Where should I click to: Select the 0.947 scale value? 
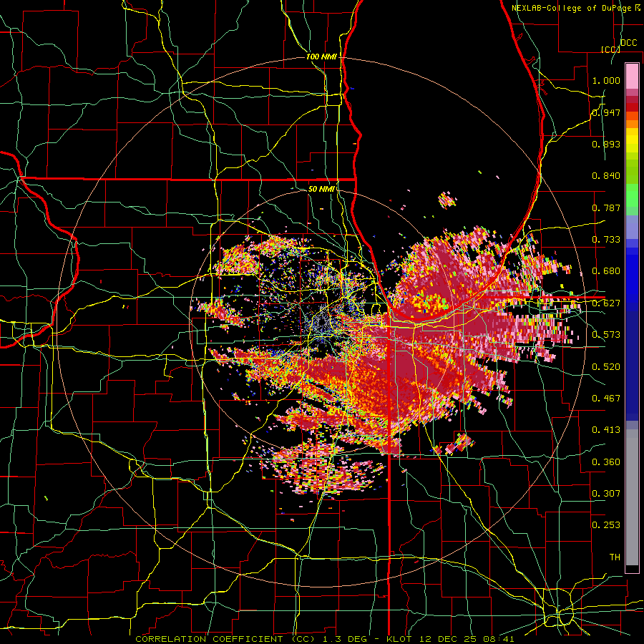pos(606,112)
